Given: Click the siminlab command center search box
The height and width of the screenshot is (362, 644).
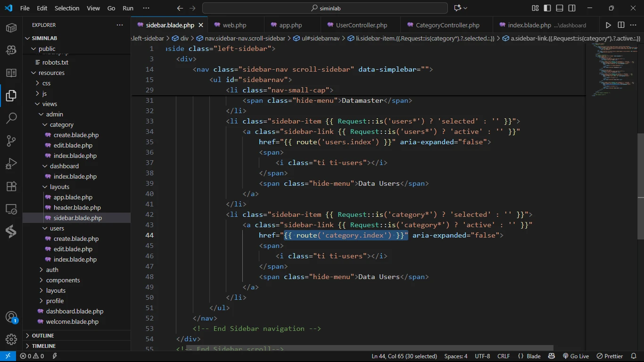Looking at the screenshot, I should (x=325, y=8).
